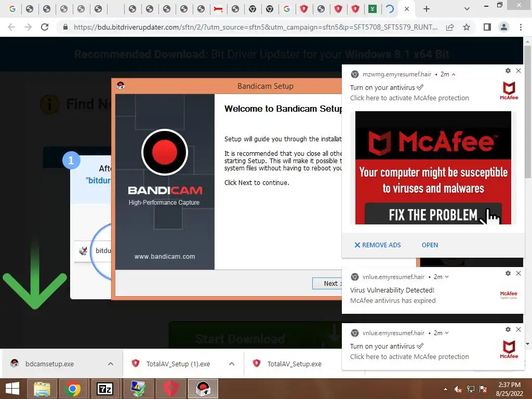The image size is (532, 399).
Task: Open bdcamsetup.exe from the downloads bar
Action: (49, 364)
